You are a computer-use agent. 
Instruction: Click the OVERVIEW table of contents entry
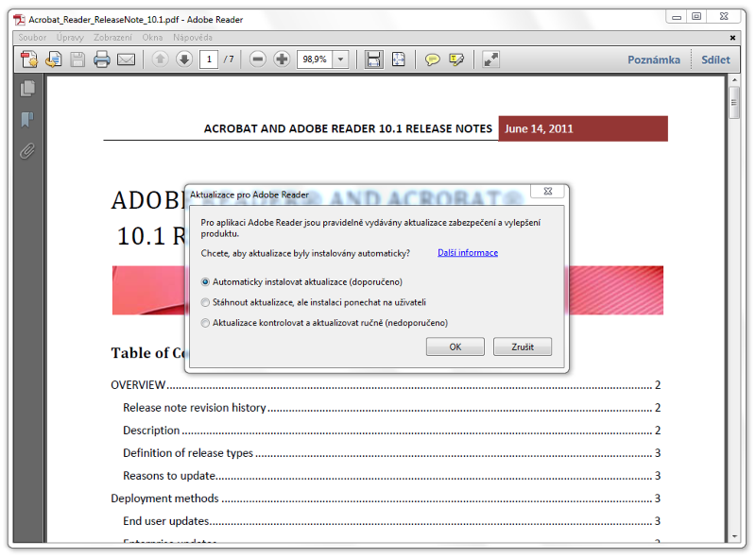tap(386, 385)
